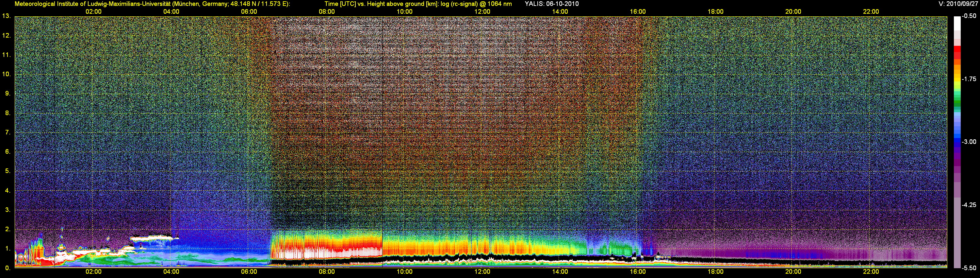Click the '7.' height axis label
This screenshot has width=980, height=278.
8,132
